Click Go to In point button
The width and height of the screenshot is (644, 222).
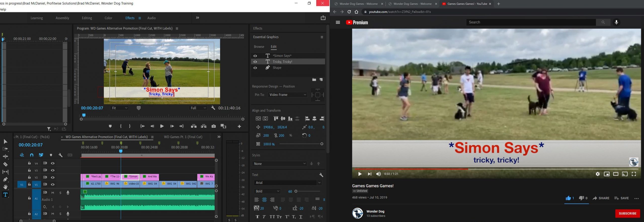[x=142, y=126]
